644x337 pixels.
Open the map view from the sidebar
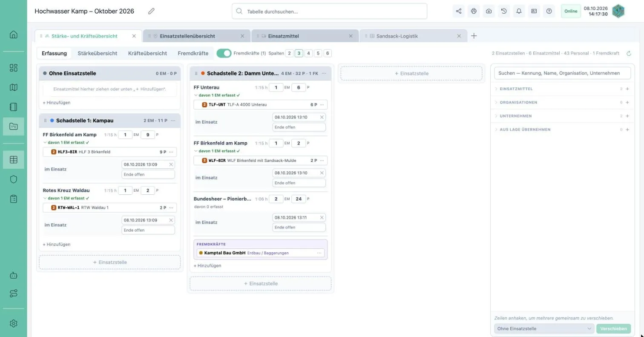[14, 87]
